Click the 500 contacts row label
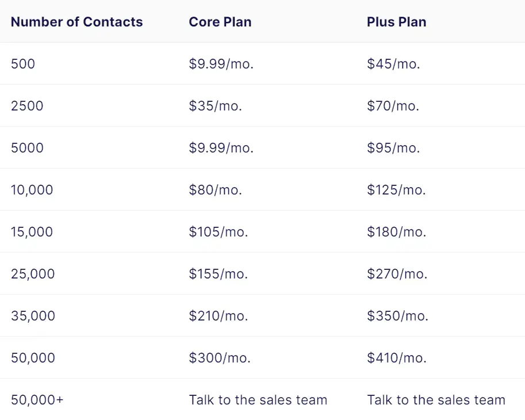Viewport: 525px width, 420px height. point(23,64)
